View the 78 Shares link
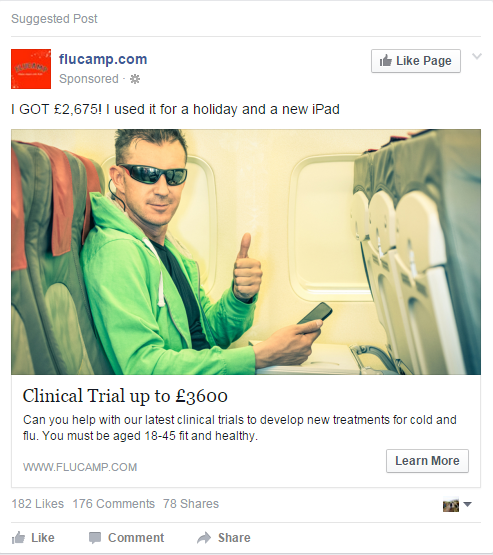Image resolution: width=493 pixels, height=555 pixels. [x=191, y=503]
